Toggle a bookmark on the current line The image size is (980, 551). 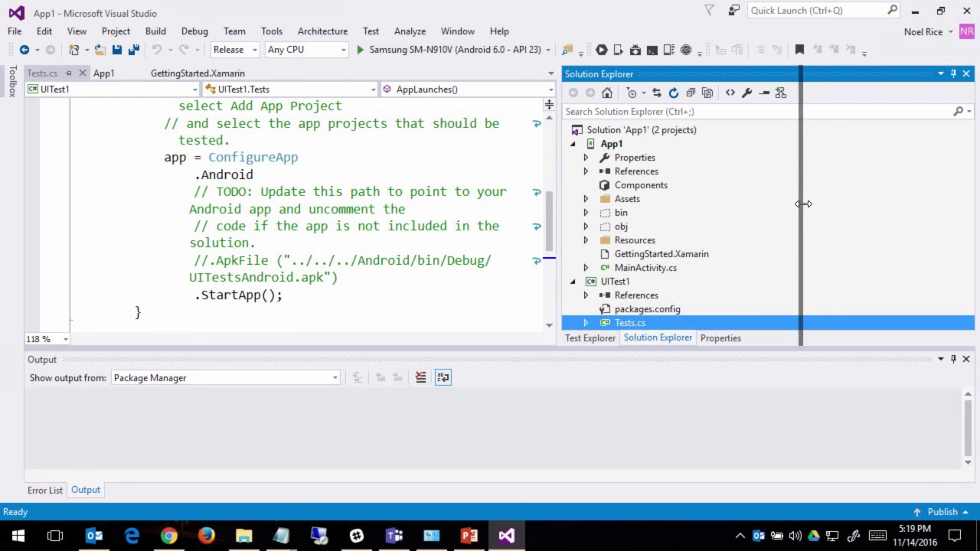pyautogui.click(x=799, y=50)
